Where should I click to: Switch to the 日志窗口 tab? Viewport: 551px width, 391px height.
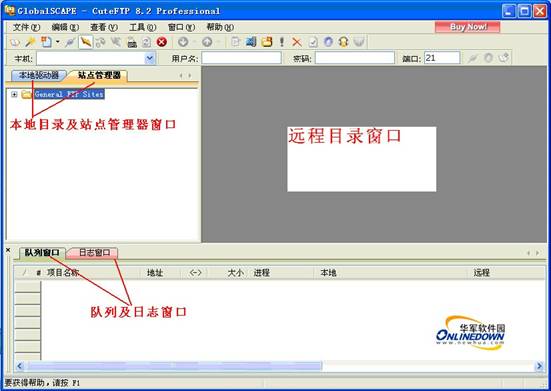point(94,253)
